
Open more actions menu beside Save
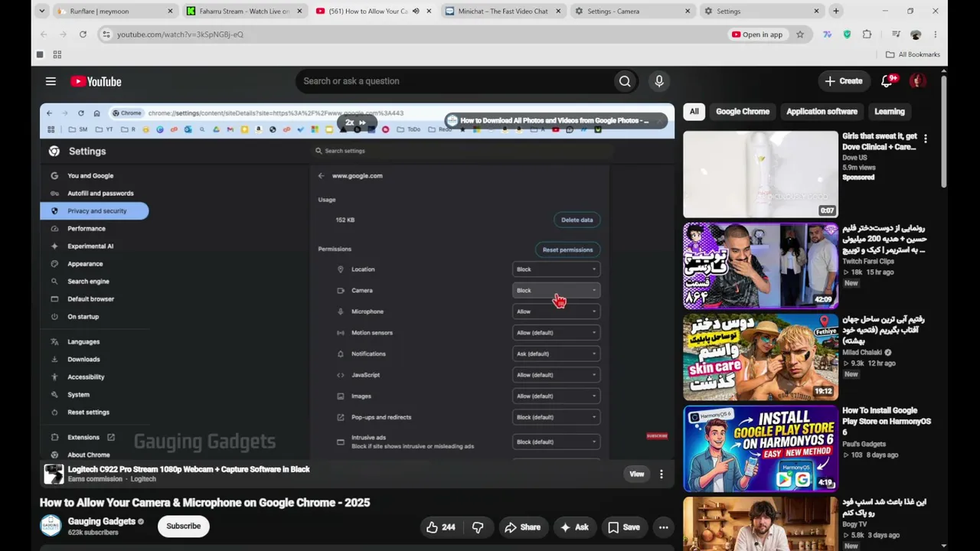pyautogui.click(x=664, y=527)
